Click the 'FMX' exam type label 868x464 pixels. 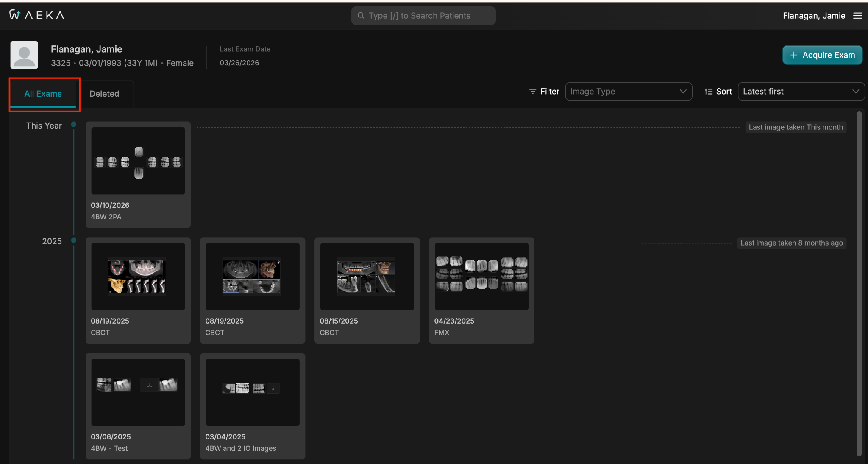(x=442, y=333)
